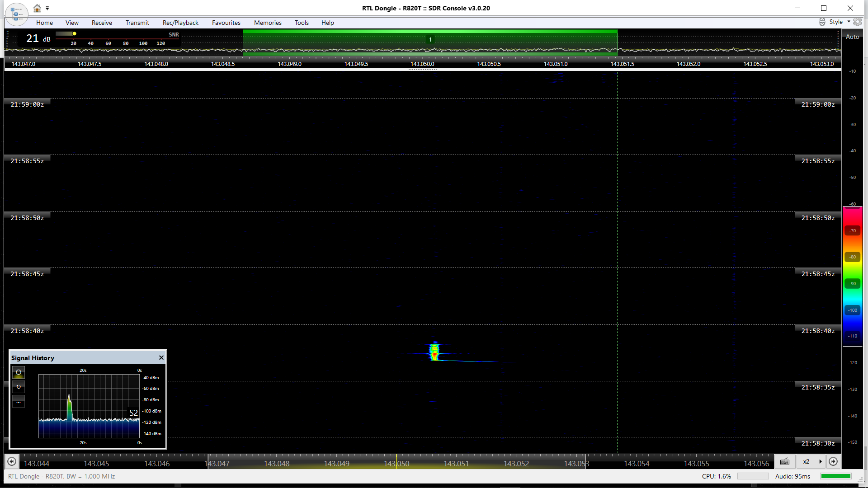Click the SNR meter yellow indicator
This screenshot has height=488, width=868.
tap(74, 33)
